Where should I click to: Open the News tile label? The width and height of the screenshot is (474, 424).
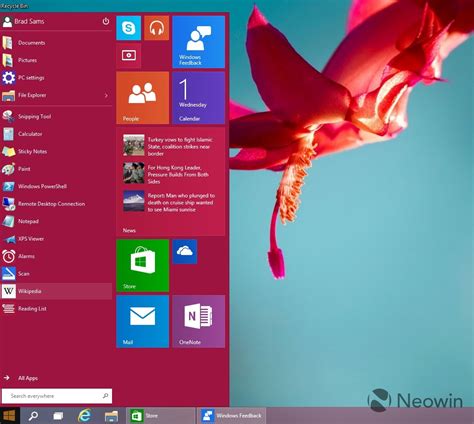click(x=129, y=230)
